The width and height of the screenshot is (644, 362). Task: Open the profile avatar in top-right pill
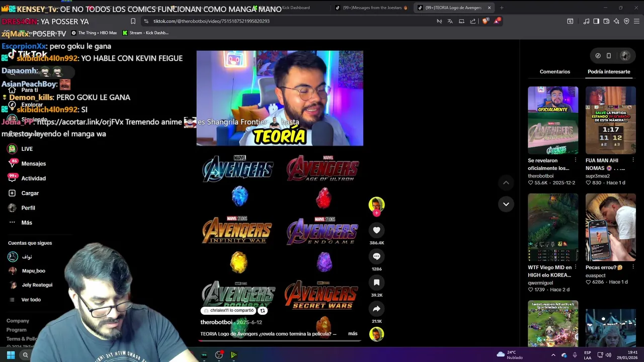click(625, 56)
